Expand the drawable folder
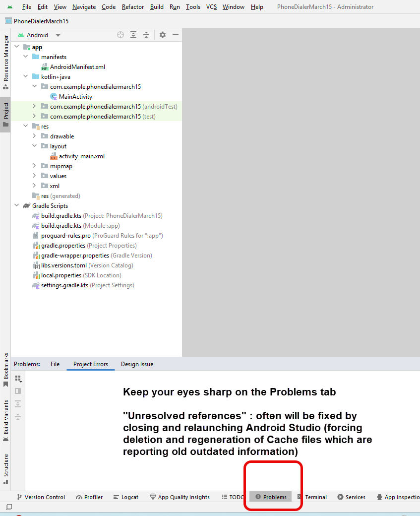This screenshot has width=420, height=516. tap(34, 136)
